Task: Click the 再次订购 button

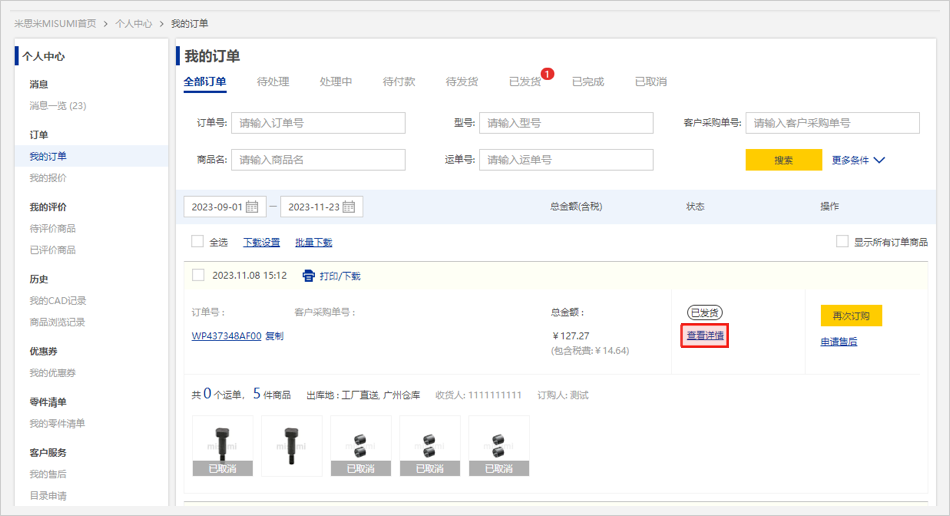Action: [851, 315]
